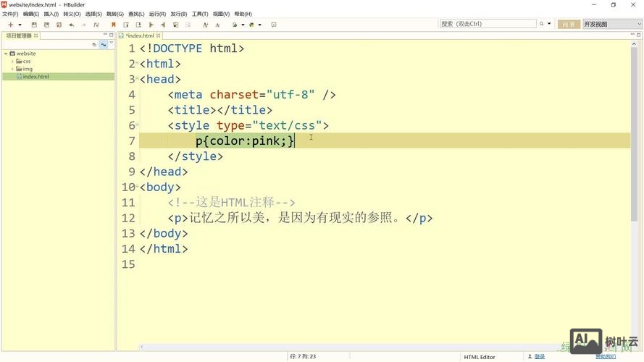The height and width of the screenshot is (362, 644).
Task: Click the increase font size icon
Action: pos(206,25)
